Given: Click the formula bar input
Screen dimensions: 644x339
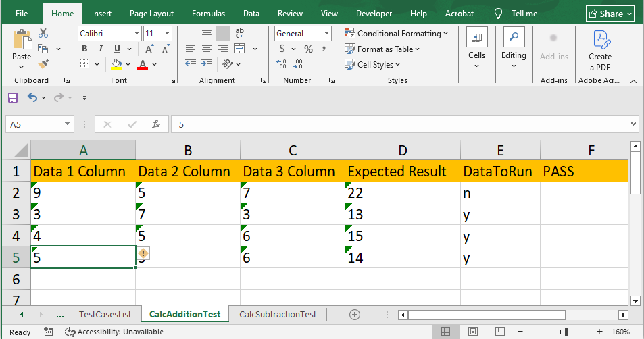Looking at the screenshot, I should [x=401, y=124].
